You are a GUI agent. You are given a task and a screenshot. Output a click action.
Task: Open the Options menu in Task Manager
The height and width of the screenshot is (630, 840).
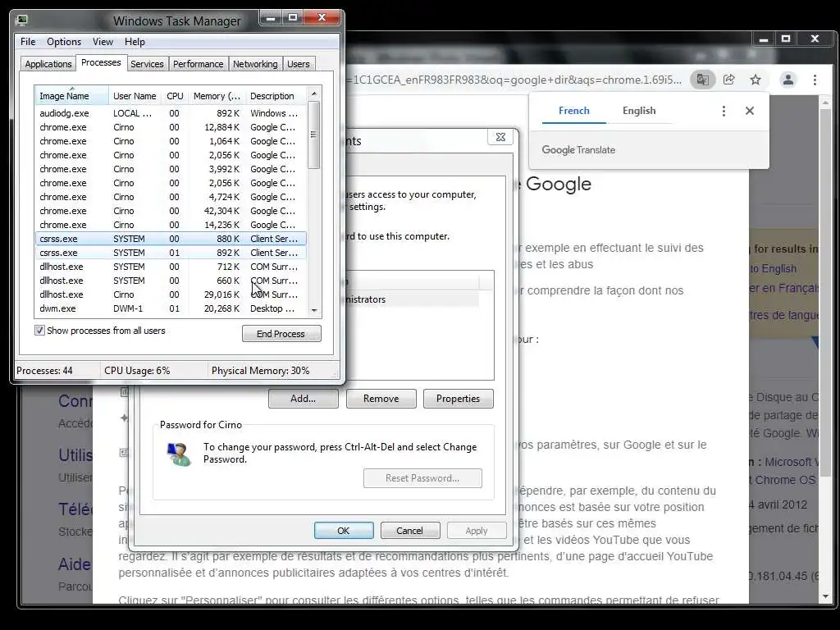64,42
